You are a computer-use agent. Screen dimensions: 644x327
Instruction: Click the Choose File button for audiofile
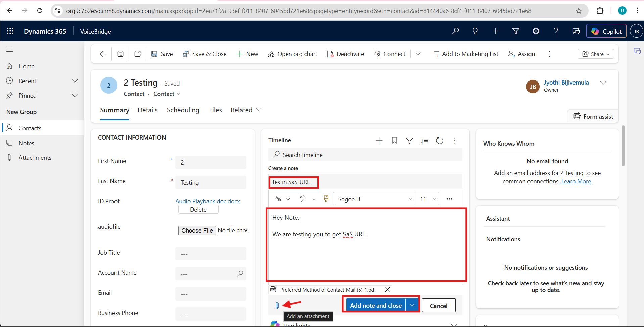tap(197, 230)
